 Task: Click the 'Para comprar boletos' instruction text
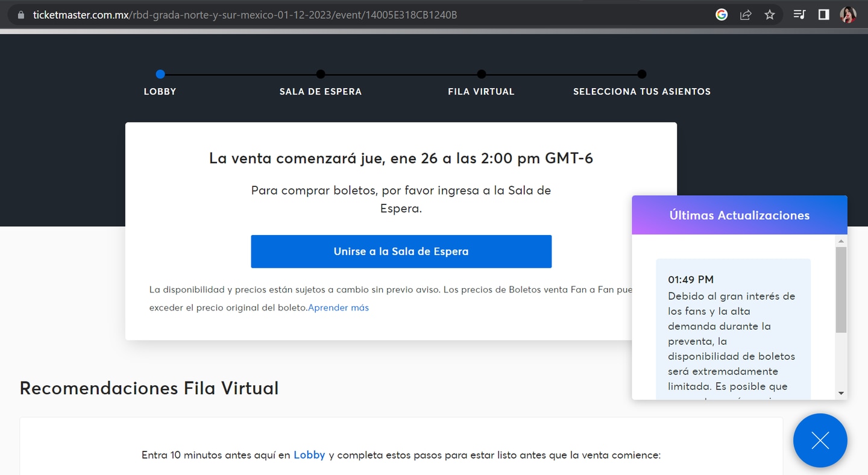click(x=401, y=200)
